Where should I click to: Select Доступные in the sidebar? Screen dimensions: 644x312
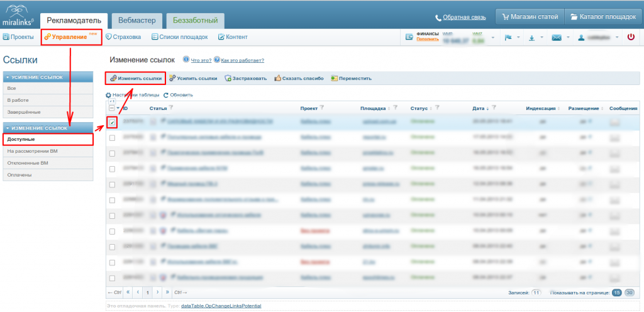(48, 140)
